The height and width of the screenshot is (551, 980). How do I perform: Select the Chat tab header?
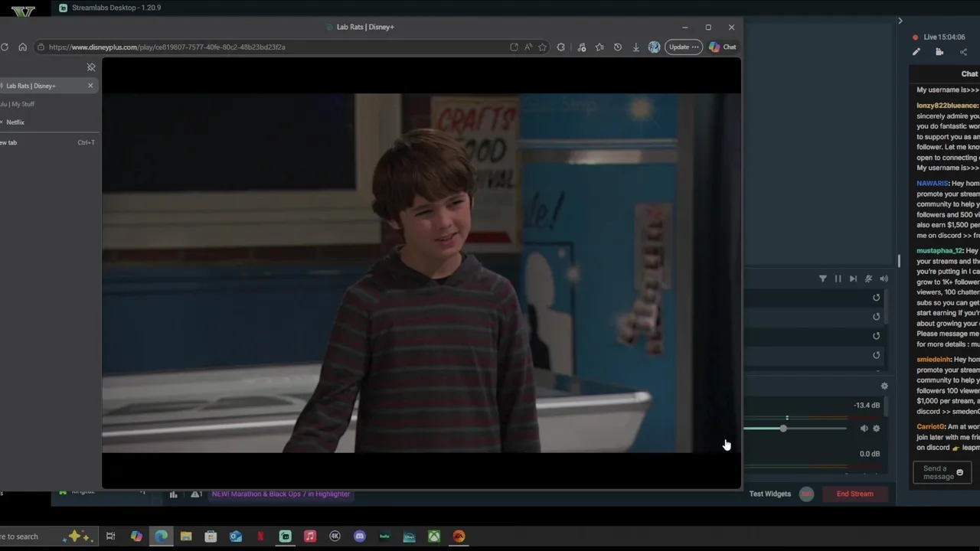pos(969,74)
